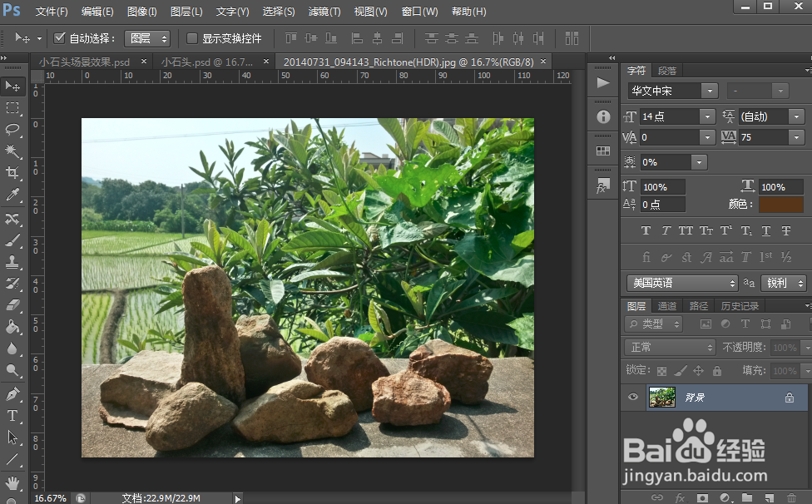Click the text 颜色 color swatch

pos(781,205)
